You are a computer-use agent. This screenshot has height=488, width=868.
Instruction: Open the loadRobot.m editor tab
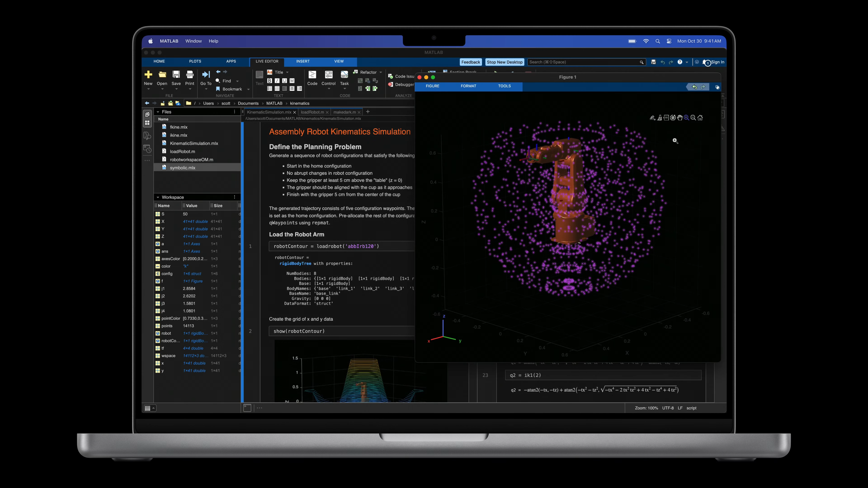point(312,112)
